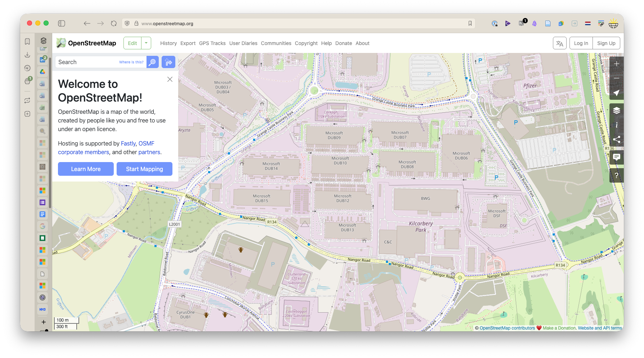Expand the Edit dropdown arrow
This screenshot has width=644, height=358.
pyautogui.click(x=146, y=43)
